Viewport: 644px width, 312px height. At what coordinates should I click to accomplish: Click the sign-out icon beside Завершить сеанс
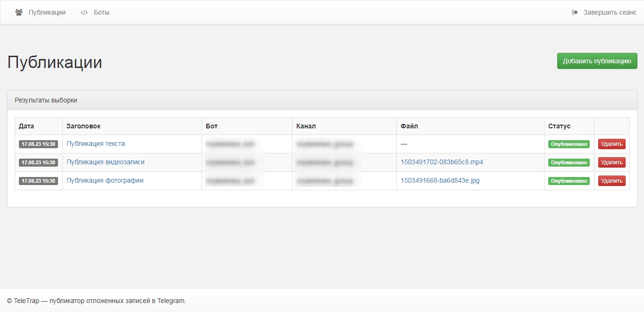click(575, 12)
